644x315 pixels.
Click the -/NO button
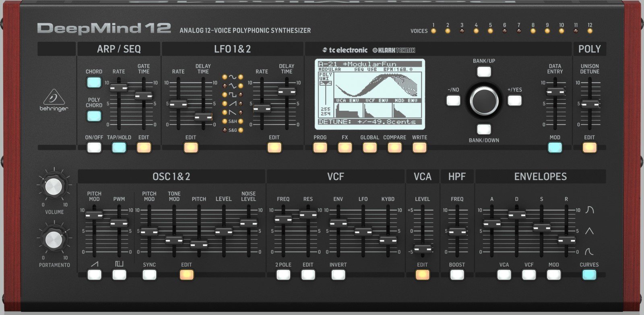(453, 101)
